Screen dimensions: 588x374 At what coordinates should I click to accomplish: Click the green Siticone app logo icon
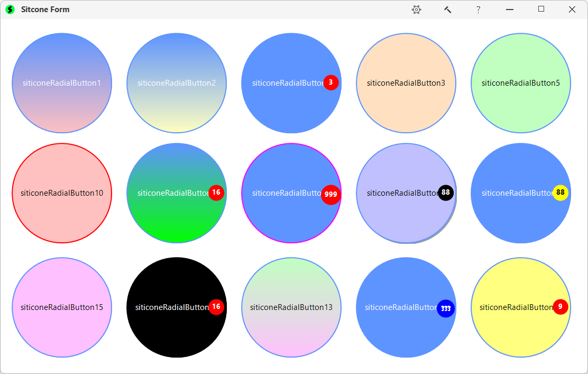coord(10,10)
